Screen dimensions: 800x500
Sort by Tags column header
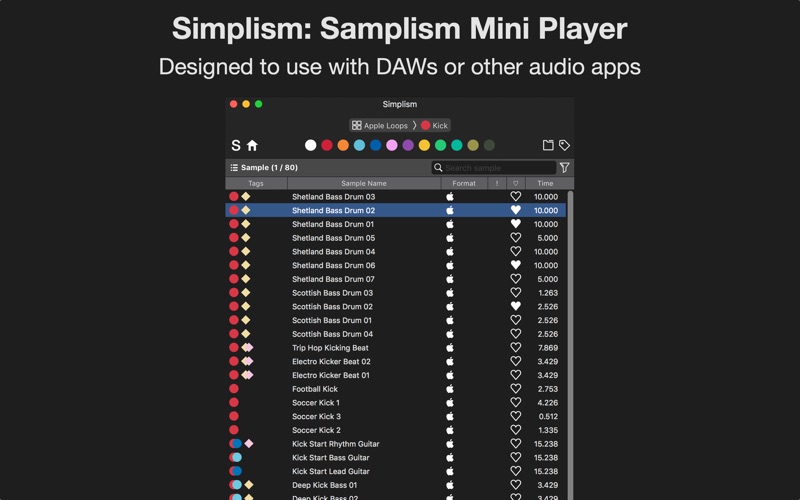(256, 183)
